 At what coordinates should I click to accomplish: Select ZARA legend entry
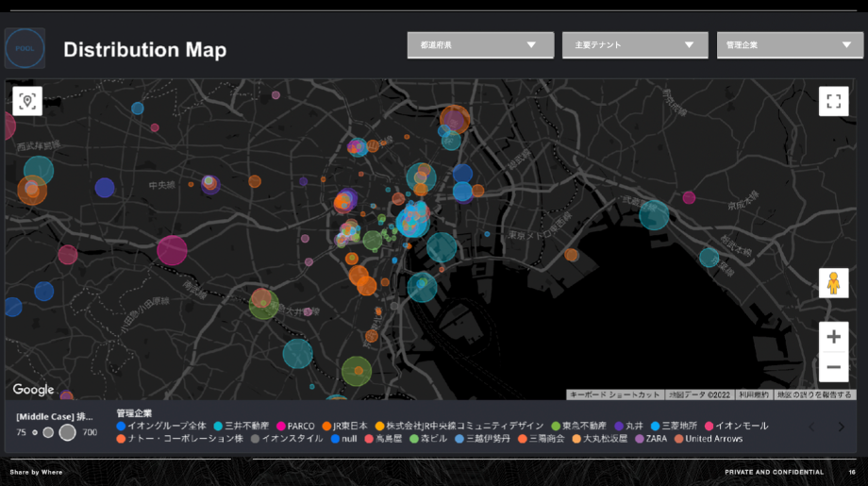[x=651, y=439]
